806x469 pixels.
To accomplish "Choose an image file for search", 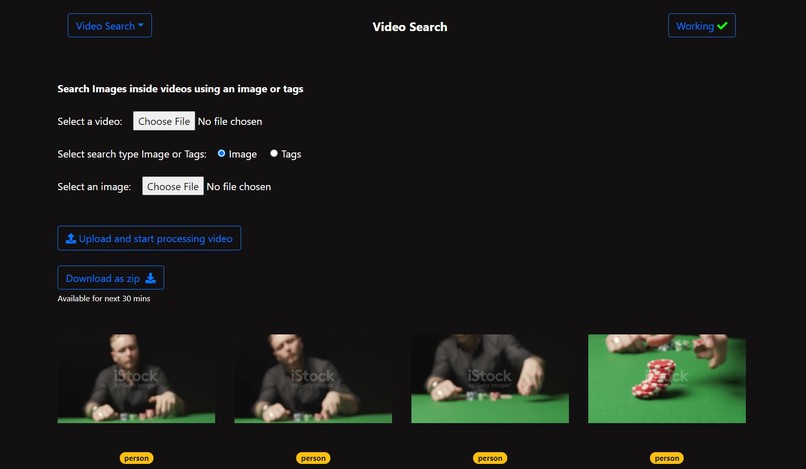I will [x=173, y=186].
